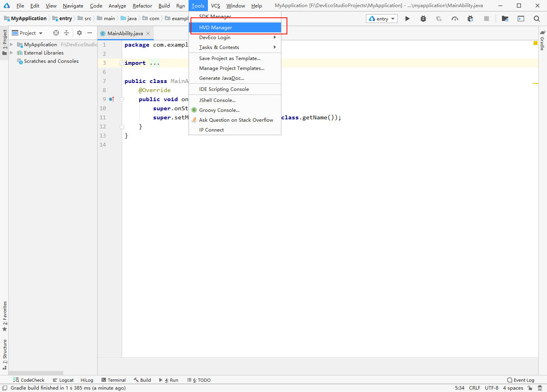Open the Terminal tool window tab
The image size is (547, 392).
pos(113,380)
